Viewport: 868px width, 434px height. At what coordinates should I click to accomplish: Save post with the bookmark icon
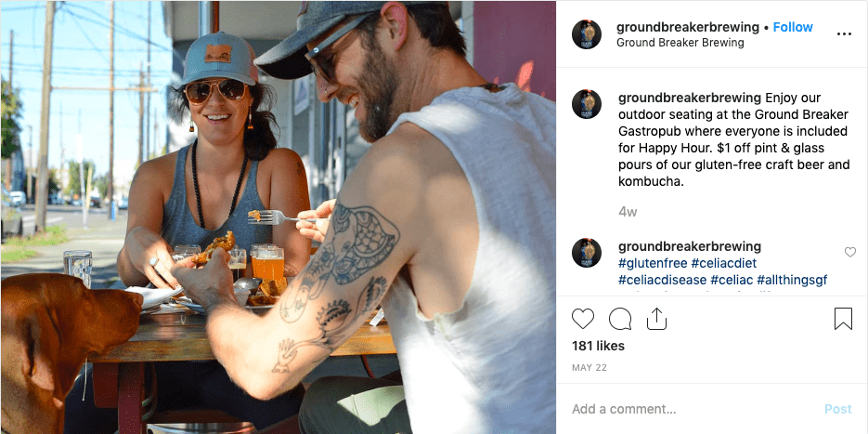pyautogui.click(x=843, y=319)
